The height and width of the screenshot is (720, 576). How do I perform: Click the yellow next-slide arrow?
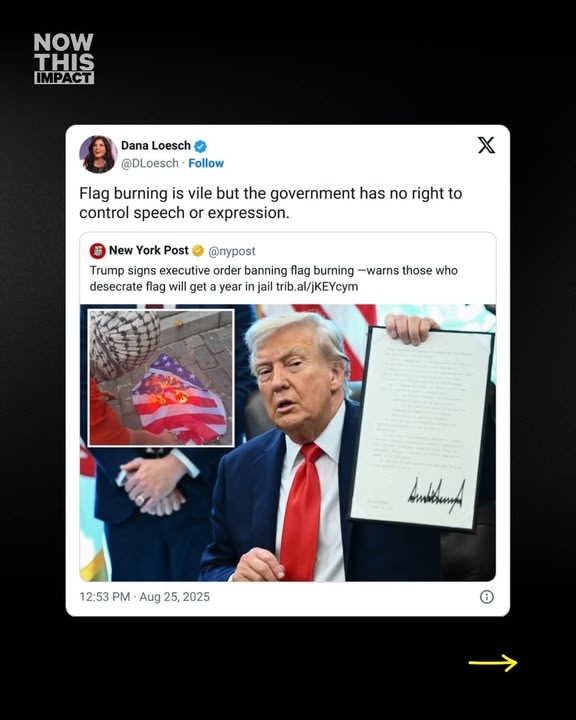(x=493, y=663)
